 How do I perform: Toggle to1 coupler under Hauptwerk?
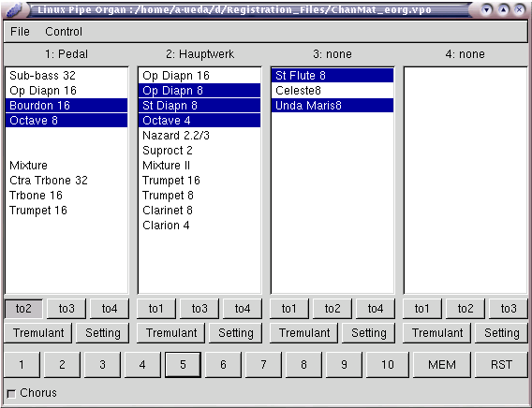pos(156,309)
